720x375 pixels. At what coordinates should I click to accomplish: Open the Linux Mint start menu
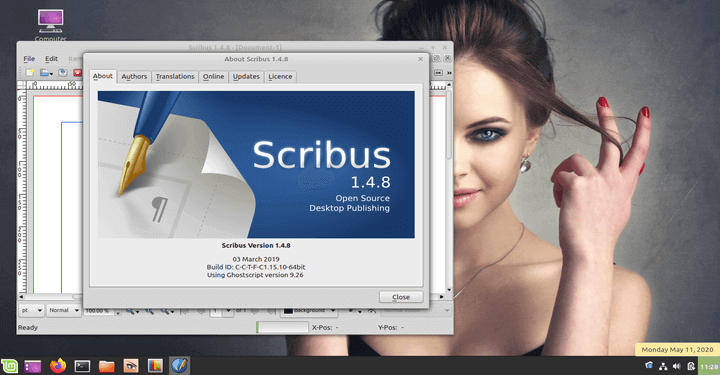coord(9,366)
